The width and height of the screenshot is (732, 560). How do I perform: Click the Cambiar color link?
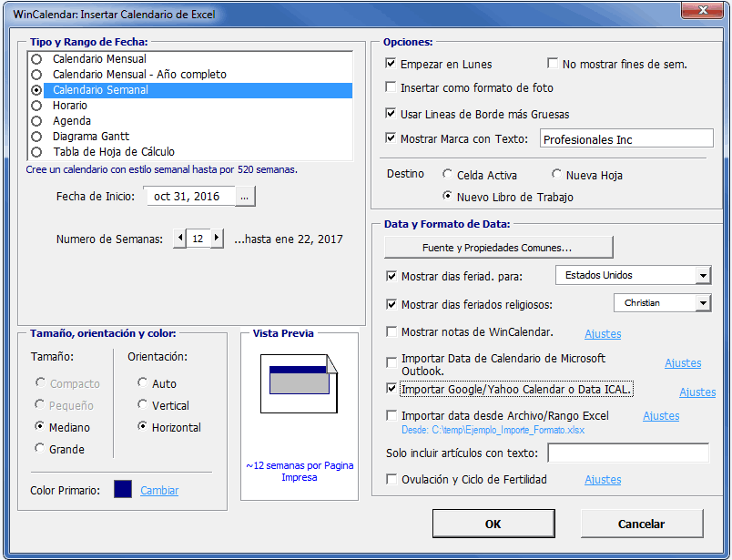(x=159, y=490)
